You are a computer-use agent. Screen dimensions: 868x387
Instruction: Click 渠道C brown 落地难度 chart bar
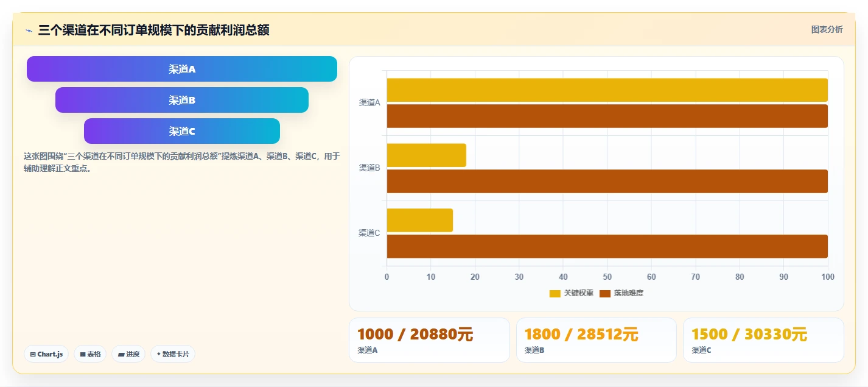click(607, 246)
